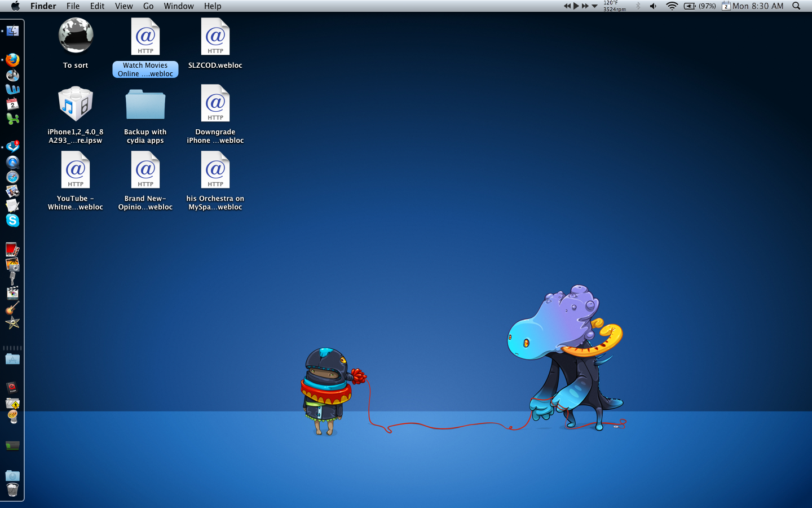Open Downloads folder stack in dock
This screenshot has width=812, height=508.
12,475
